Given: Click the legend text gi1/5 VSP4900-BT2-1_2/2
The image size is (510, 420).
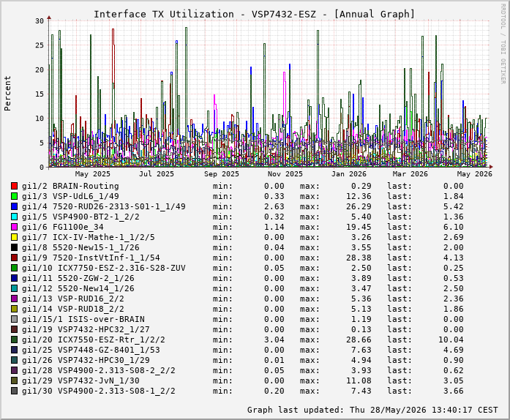Looking at the screenshot, I should point(80,217).
